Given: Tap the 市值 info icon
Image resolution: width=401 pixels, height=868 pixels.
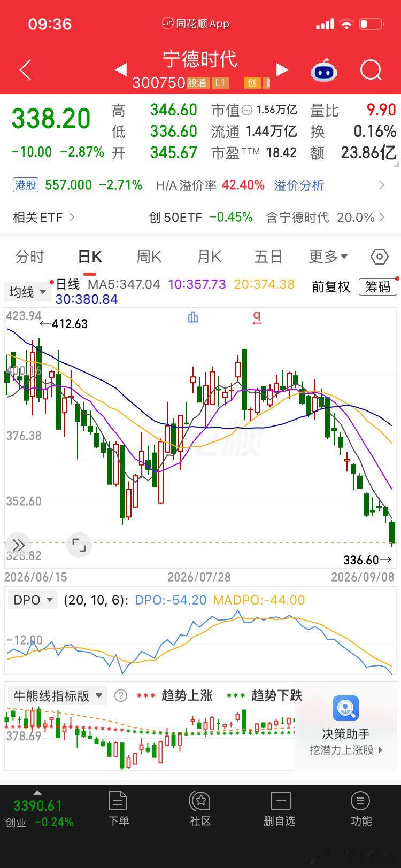Looking at the screenshot, I should pyautogui.click(x=247, y=110).
